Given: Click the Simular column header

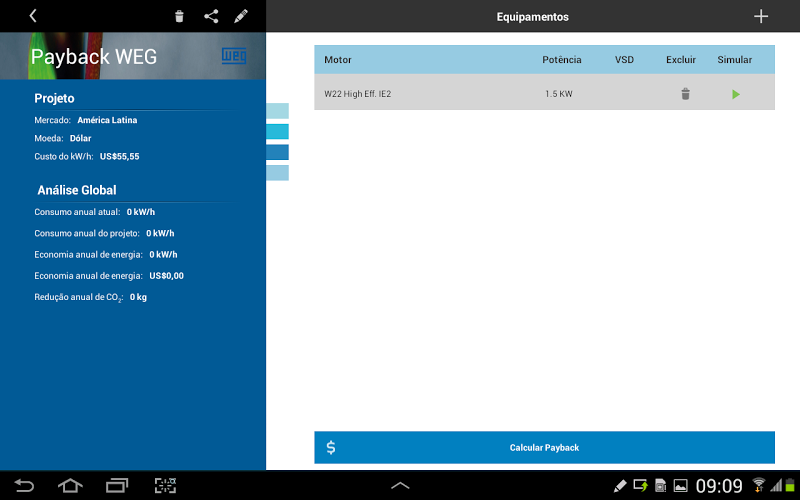Looking at the screenshot, I should coord(734,60).
